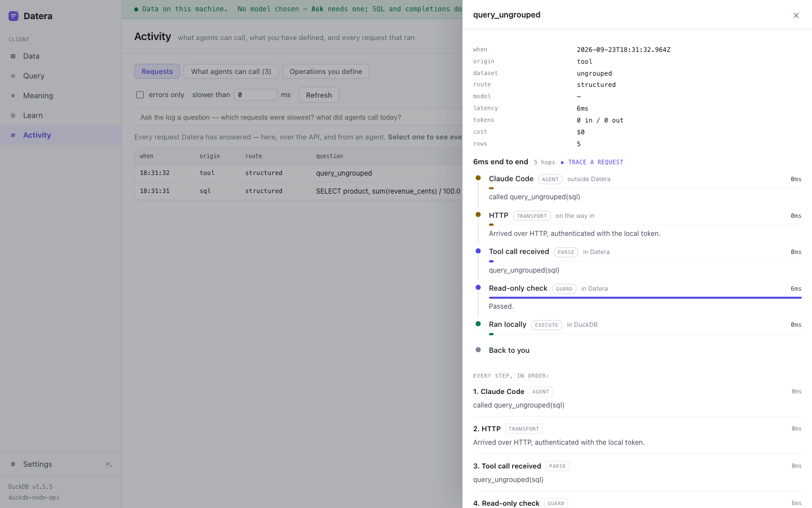
Task: Expand Trace a Request disclosure
Action: [592, 163]
